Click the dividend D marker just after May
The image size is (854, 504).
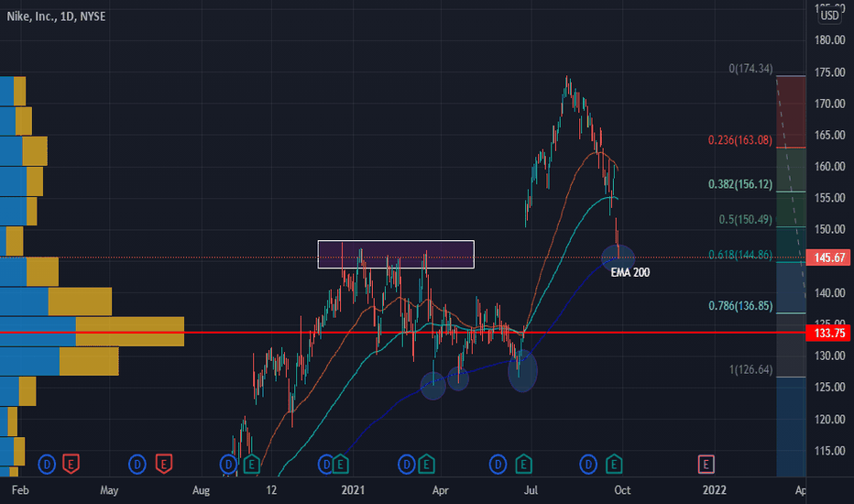click(137, 465)
